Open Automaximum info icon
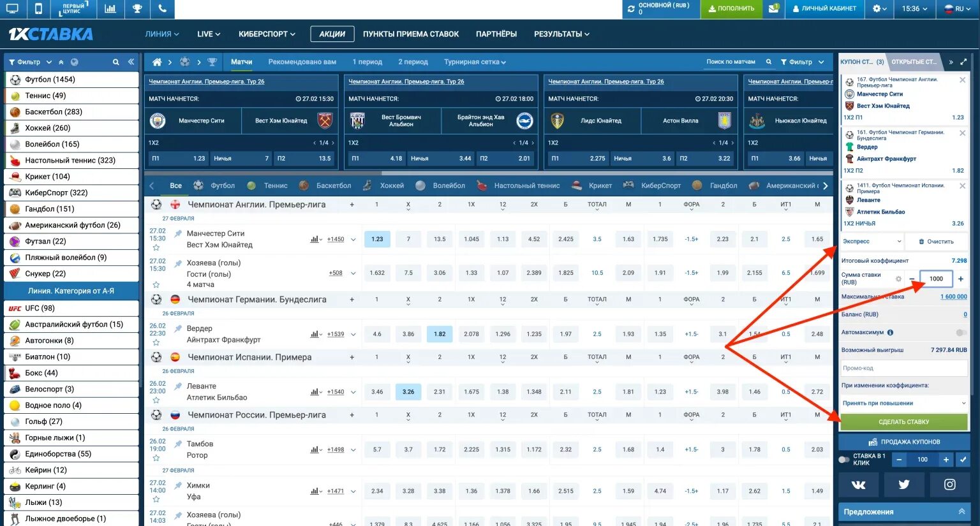980x526 pixels. [x=890, y=332]
